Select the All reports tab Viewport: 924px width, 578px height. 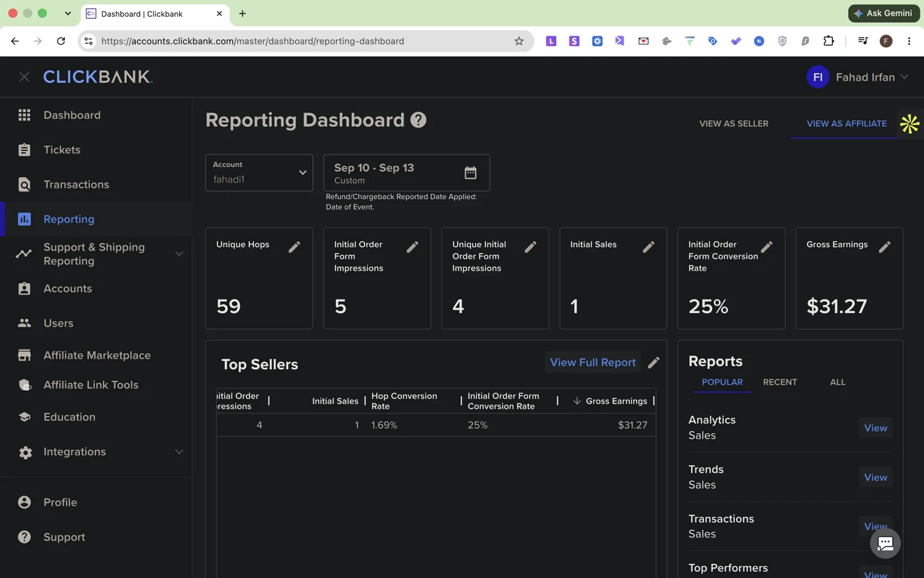(x=837, y=382)
